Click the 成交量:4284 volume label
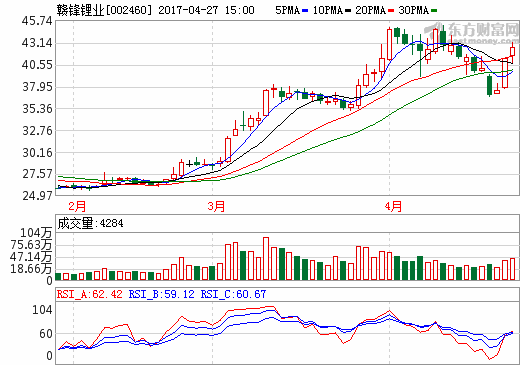This screenshot has width=520, height=365. 90,223
